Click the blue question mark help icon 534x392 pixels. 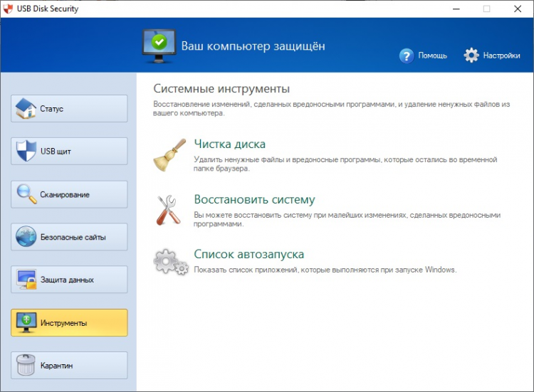[407, 55]
